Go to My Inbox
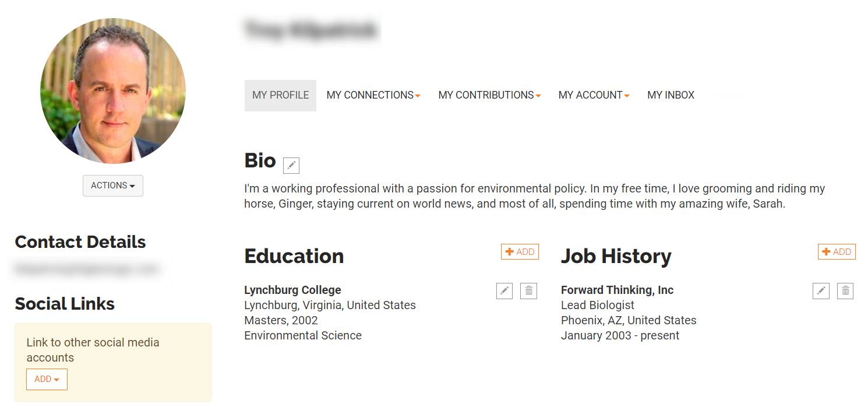The height and width of the screenshot is (417, 868). coord(671,95)
